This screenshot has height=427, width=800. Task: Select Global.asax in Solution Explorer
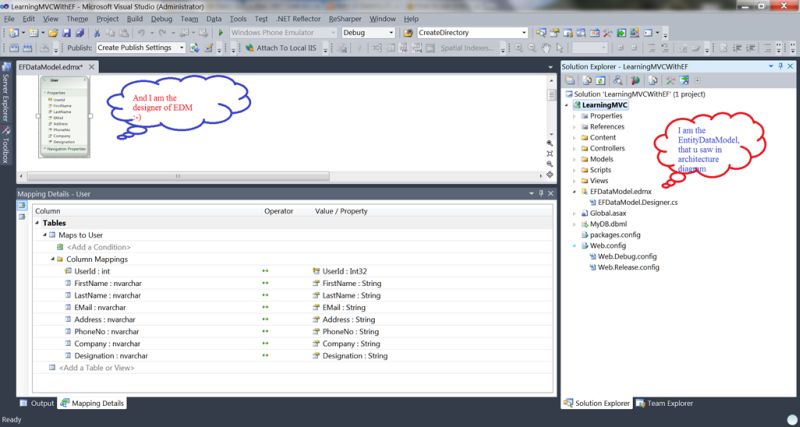[x=604, y=213]
